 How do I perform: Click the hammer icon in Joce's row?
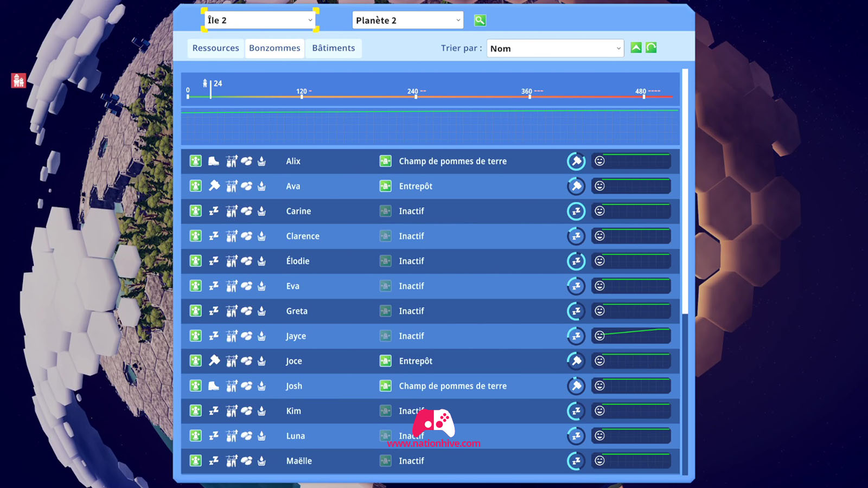214,361
